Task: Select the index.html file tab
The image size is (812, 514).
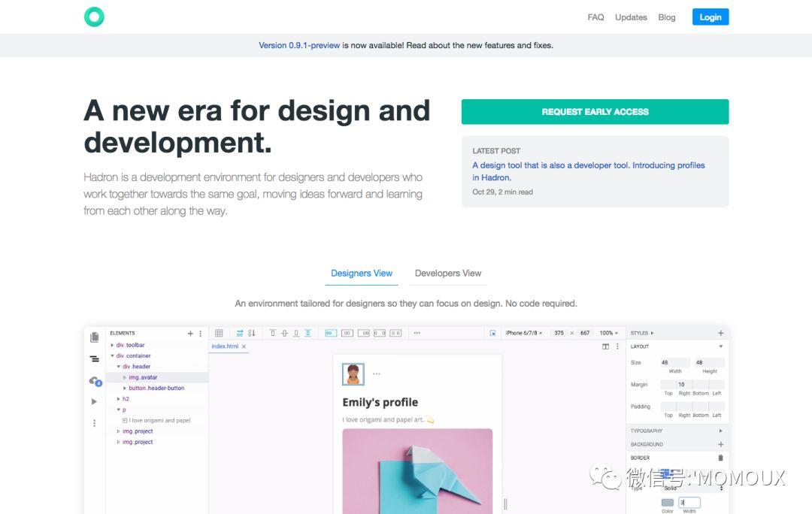Action: click(225, 346)
